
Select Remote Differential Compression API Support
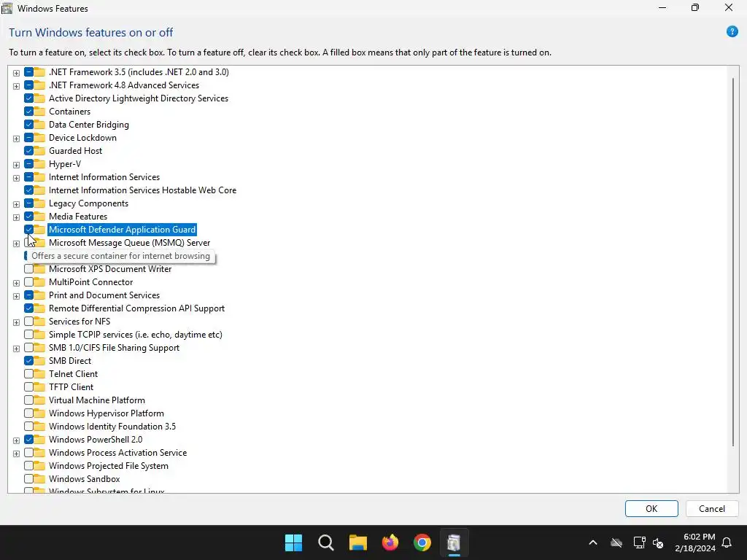point(136,308)
